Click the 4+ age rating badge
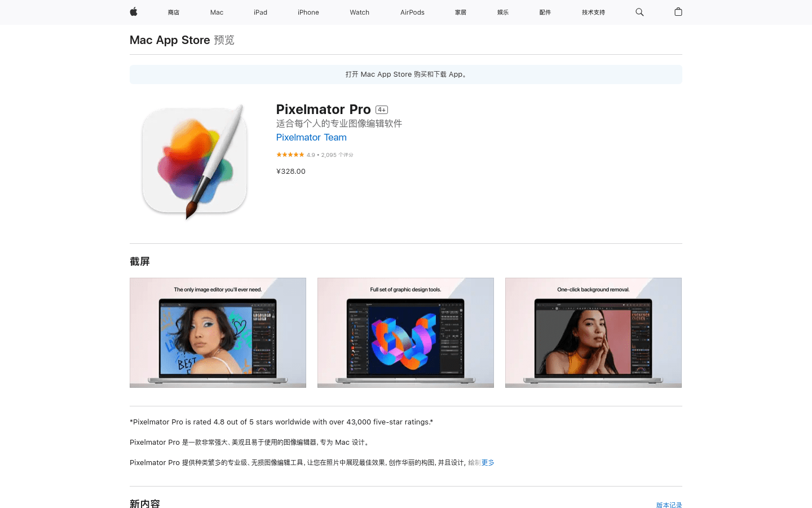812x508 pixels. 382,110
